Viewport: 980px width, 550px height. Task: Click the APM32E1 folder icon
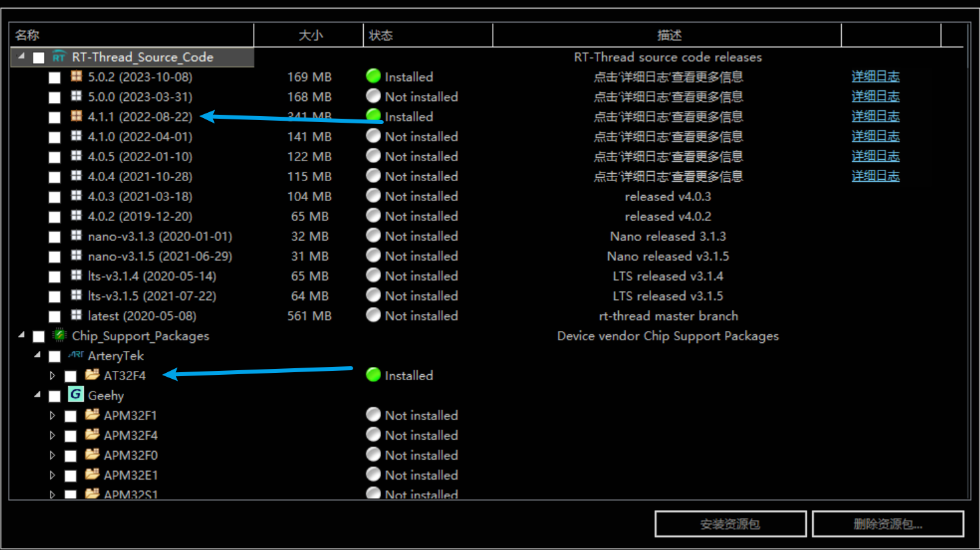[x=92, y=474]
